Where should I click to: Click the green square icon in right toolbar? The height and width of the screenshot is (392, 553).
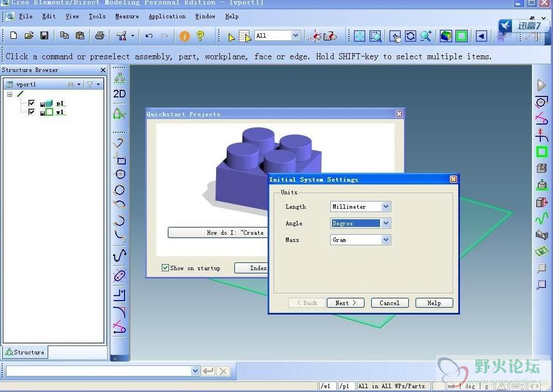click(541, 152)
